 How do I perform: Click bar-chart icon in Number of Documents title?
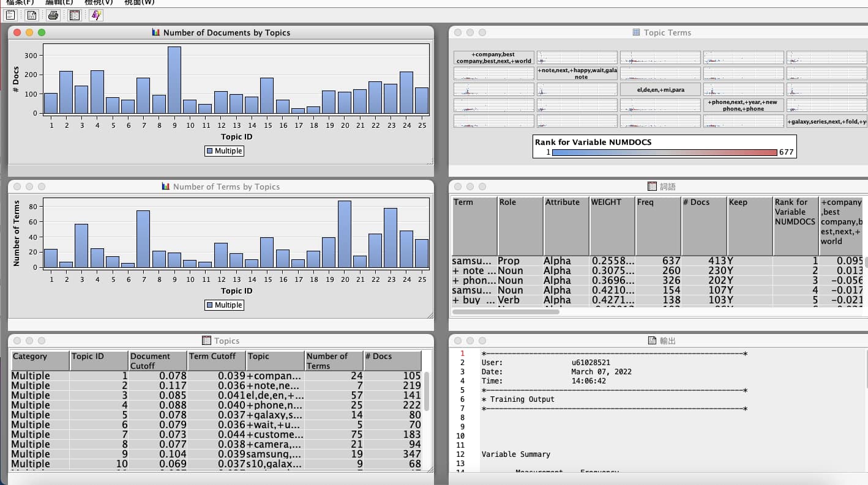156,32
